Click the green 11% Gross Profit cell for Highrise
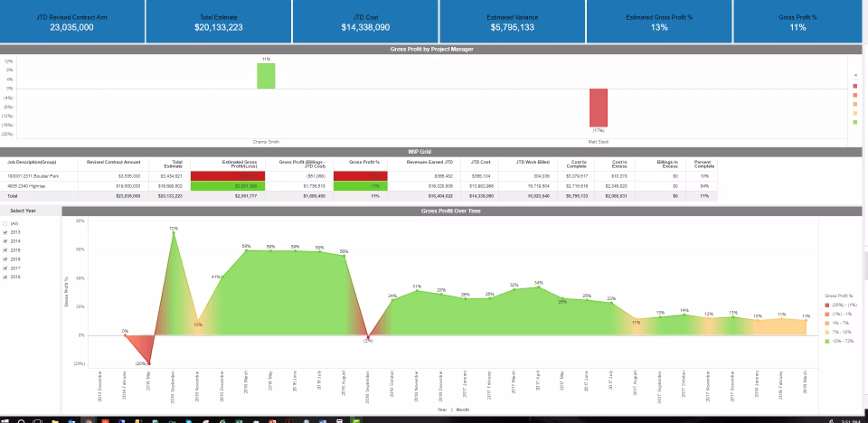 click(361, 186)
